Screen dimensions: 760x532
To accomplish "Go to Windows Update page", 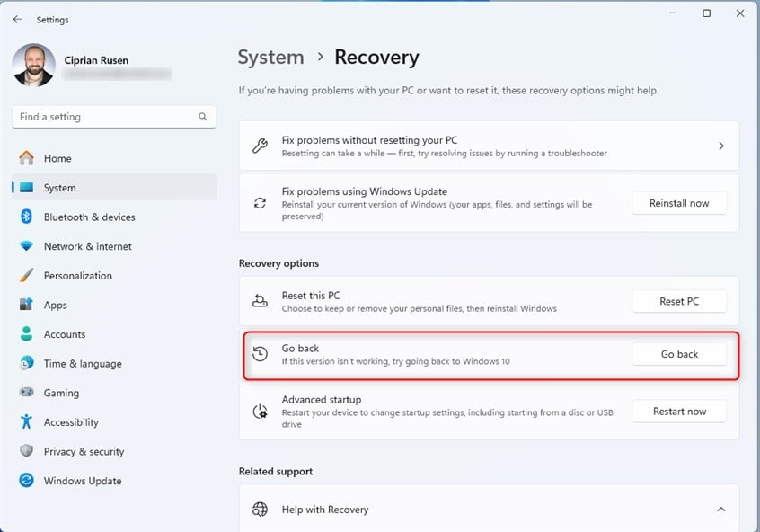I will click(114, 481).
